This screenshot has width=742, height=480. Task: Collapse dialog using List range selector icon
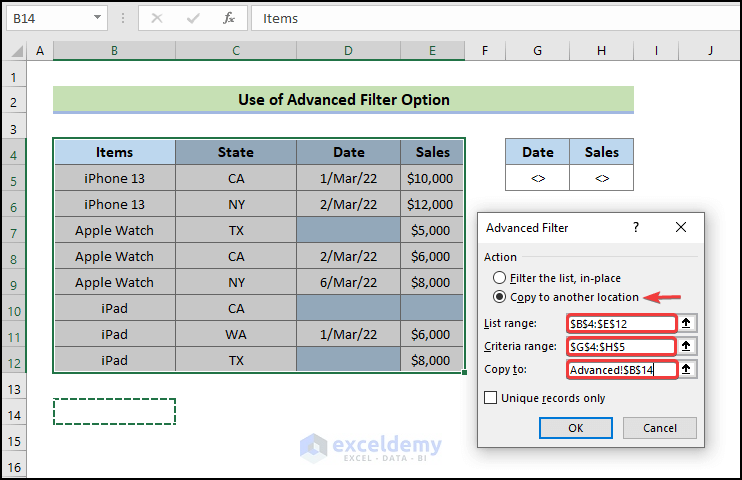pyautogui.click(x=686, y=323)
